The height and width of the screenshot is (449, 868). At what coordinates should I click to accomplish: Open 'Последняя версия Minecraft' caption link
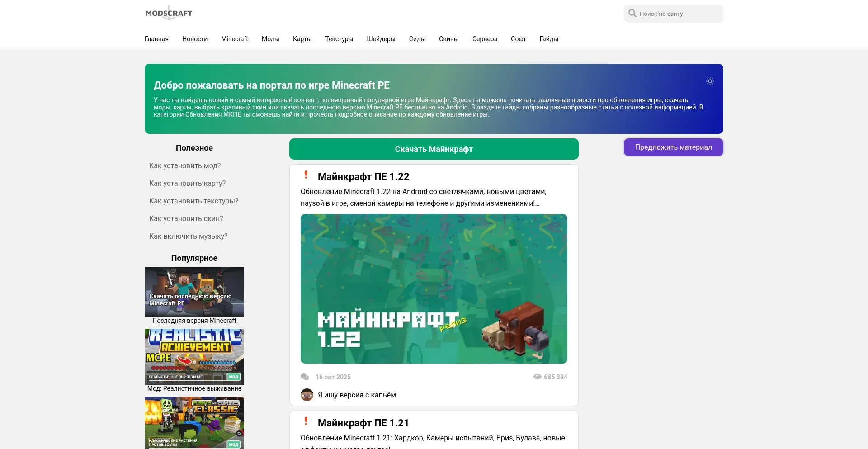coord(194,321)
